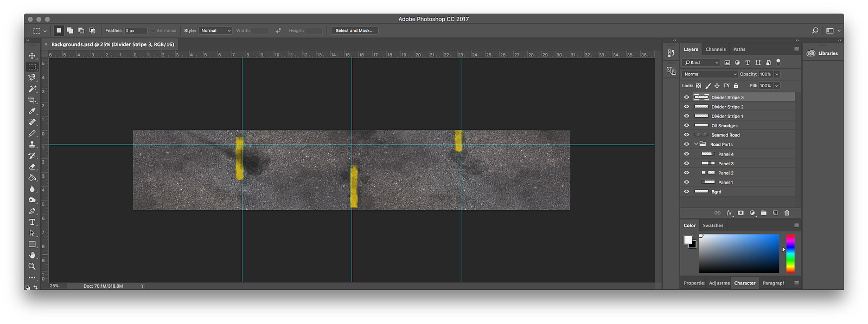
Task: Select the Crop tool
Action: click(x=32, y=100)
